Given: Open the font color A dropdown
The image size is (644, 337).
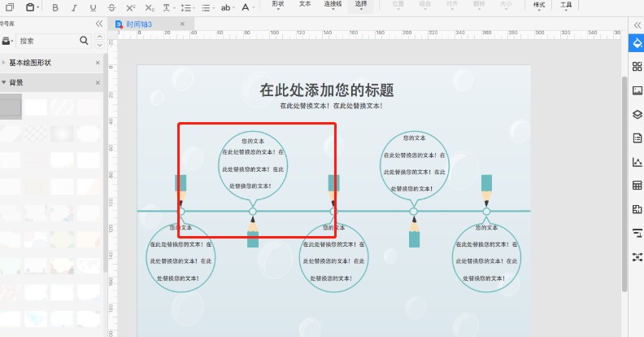Looking at the screenshot, I should (248, 7).
